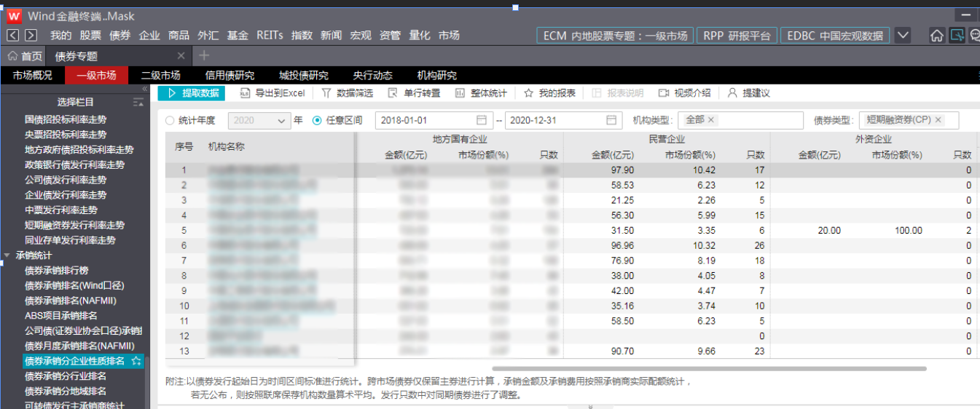The height and width of the screenshot is (409, 980).
Task: Click the 视频介绍 camera icon
Action: (663, 93)
